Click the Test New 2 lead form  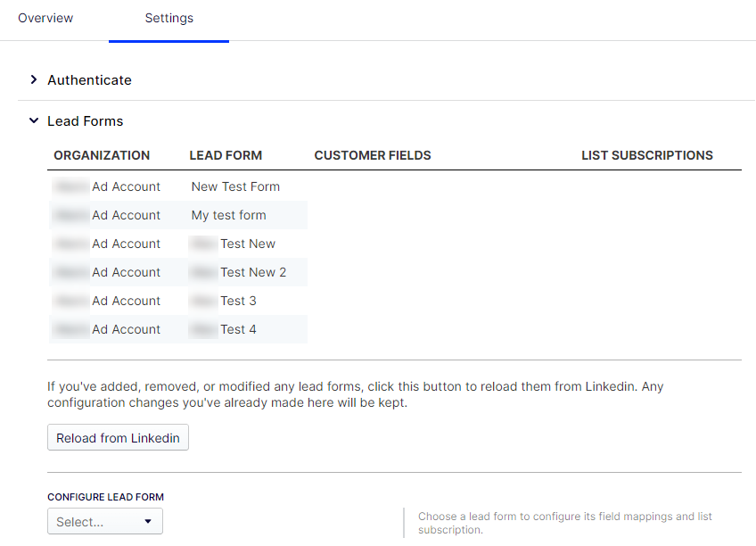[252, 272]
